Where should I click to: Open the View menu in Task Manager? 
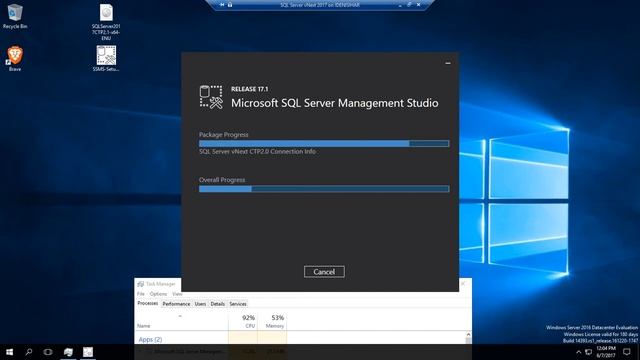(177, 294)
